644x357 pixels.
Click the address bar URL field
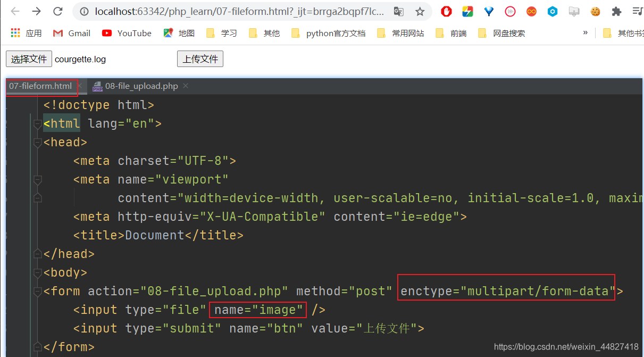[239, 11]
